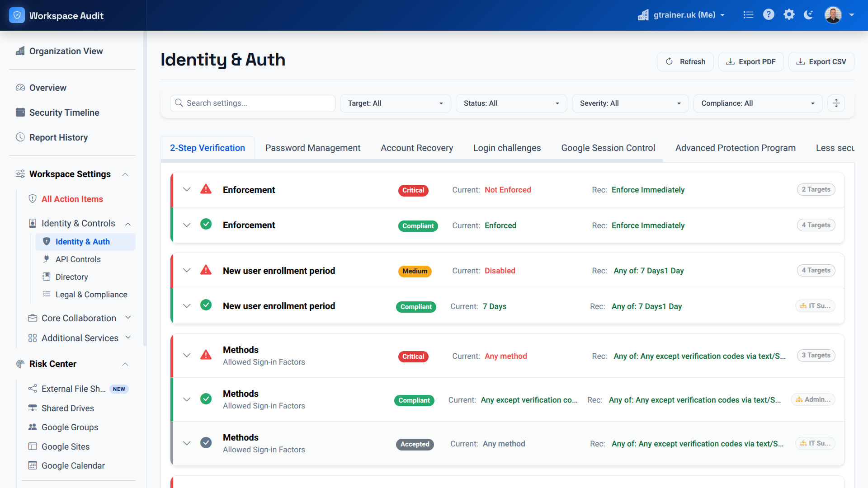Viewport: 868px width, 488px height.
Task: Click the green check on Enforced row
Action: [206, 224]
